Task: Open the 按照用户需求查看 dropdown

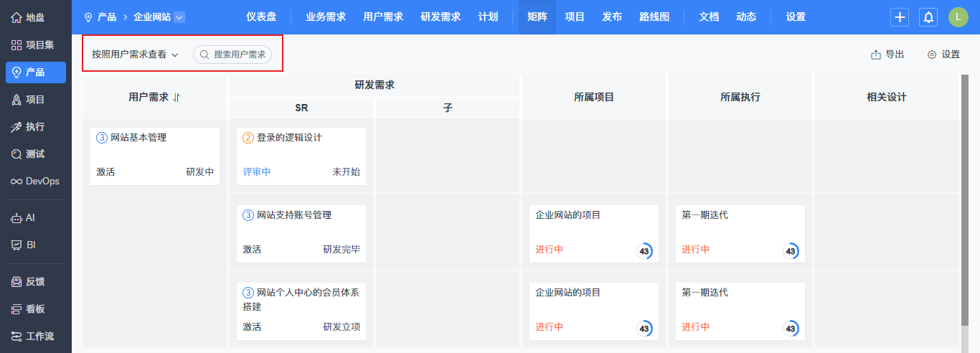Action: (x=135, y=55)
